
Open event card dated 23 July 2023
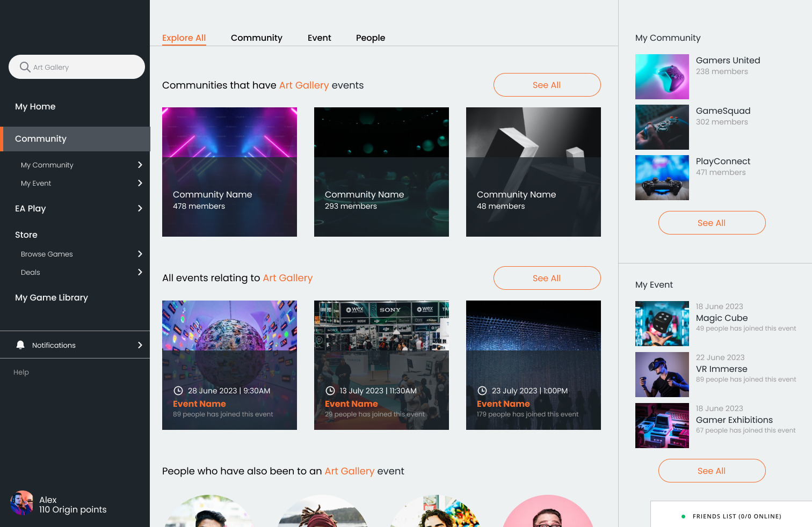(533, 365)
